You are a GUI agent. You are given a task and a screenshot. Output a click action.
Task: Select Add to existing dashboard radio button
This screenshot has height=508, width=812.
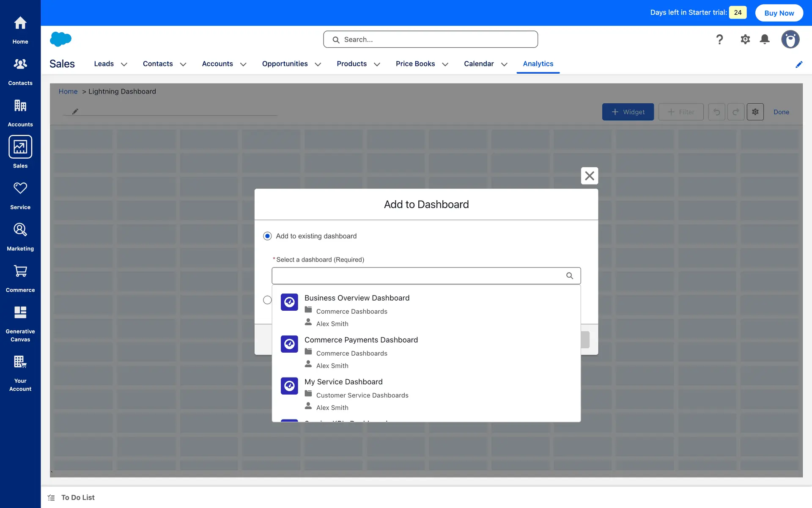coord(267,236)
